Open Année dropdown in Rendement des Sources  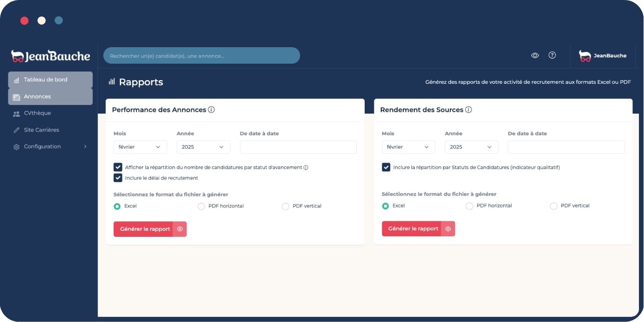click(x=471, y=147)
